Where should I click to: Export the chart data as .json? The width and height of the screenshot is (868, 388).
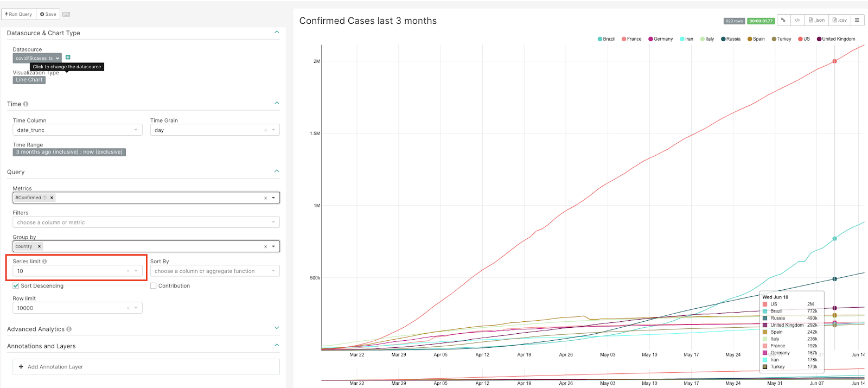816,20
